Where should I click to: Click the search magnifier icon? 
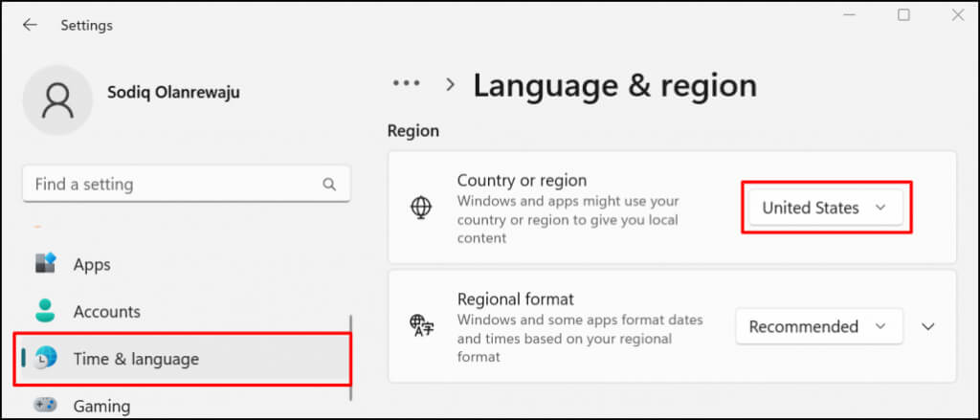[329, 185]
